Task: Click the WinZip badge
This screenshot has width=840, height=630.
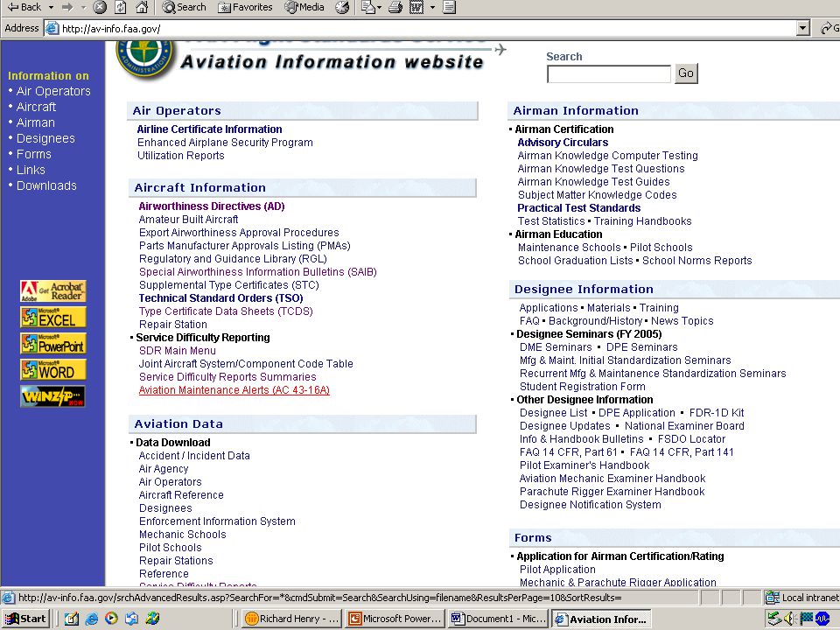Action: tap(53, 396)
